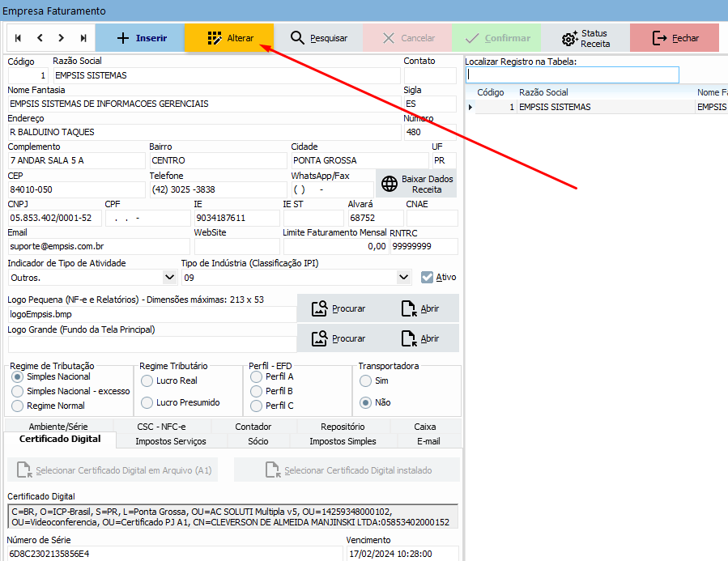
Task: Select Perfil C for EFD
Action: (256, 406)
